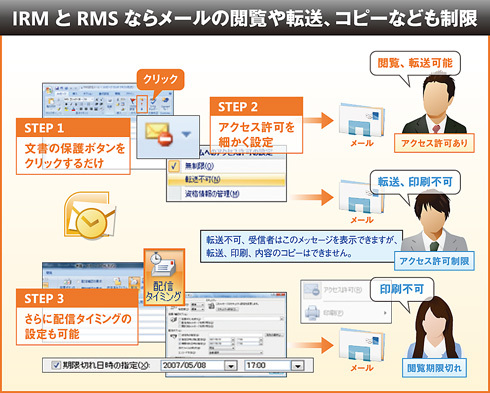The width and height of the screenshot is (490, 393).
Task: Select the bottom メール envelope icon
Action: pos(362,346)
